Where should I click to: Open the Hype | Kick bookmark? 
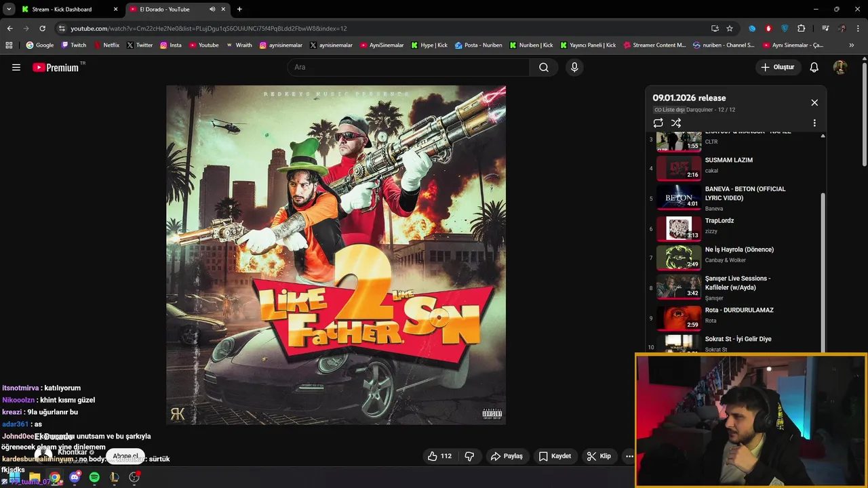coord(429,45)
